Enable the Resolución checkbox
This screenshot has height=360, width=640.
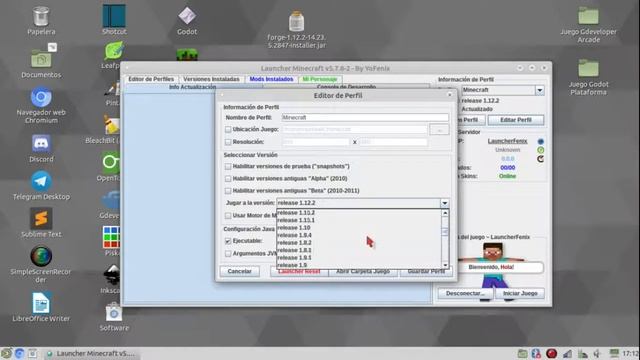click(228, 142)
